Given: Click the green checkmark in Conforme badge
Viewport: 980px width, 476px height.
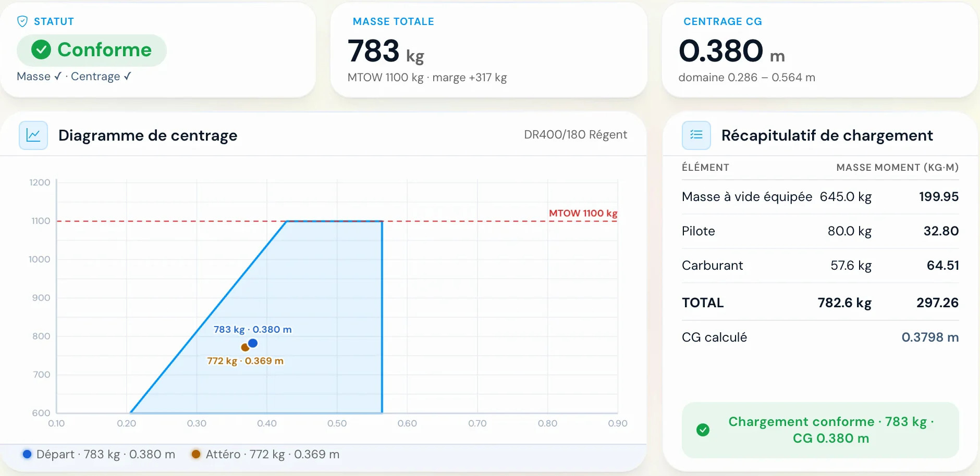Looking at the screenshot, I should pyautogui.click(x=41, y=50).
